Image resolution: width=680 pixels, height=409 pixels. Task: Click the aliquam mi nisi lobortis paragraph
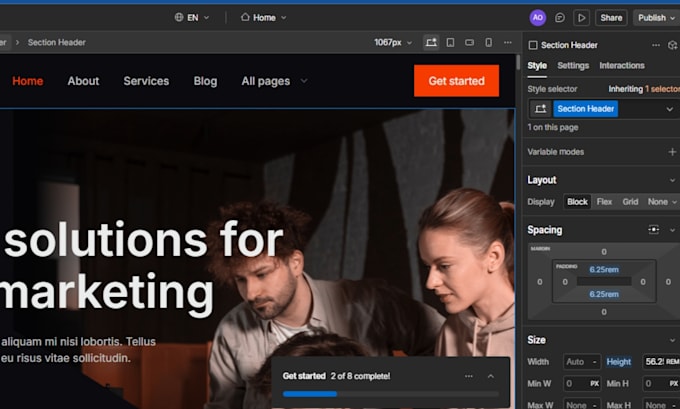(x=78, y=350)
